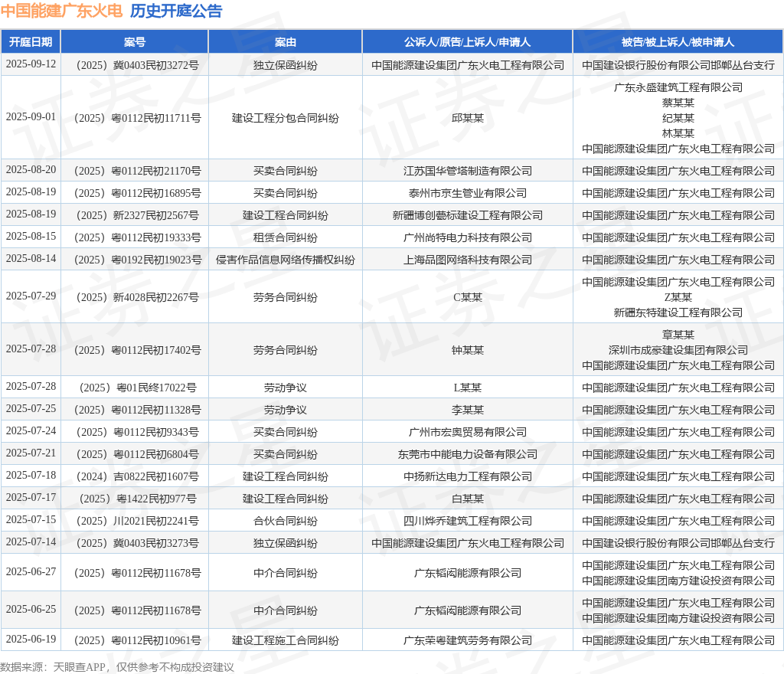Select case number 粤1422民初977号
Image resolution: width=784 pixels, height=674 pixels.
pyautogui.click(x=137, y=499)
